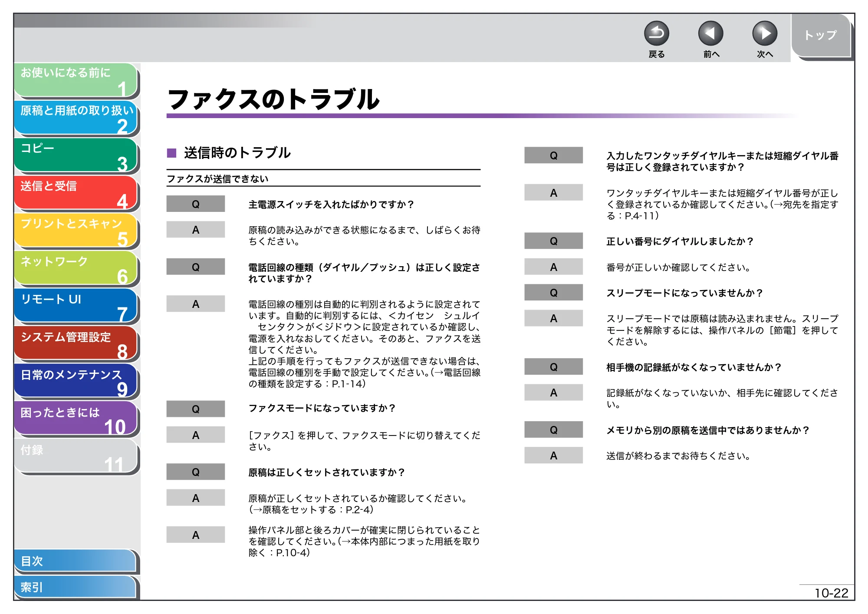Follow the 原稿をセットする：P.2-4 reference
The image size is (868, 614).
pos(311,510)
